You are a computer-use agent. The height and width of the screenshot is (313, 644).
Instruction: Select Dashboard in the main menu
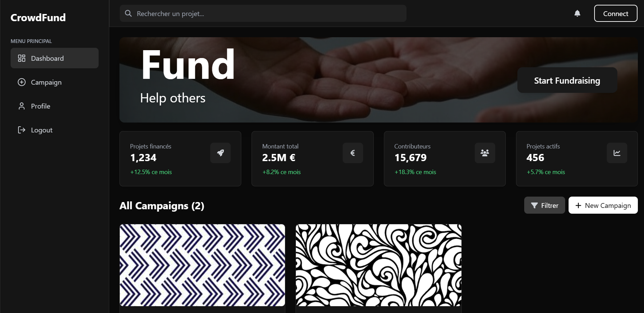[x=55, y=58]
